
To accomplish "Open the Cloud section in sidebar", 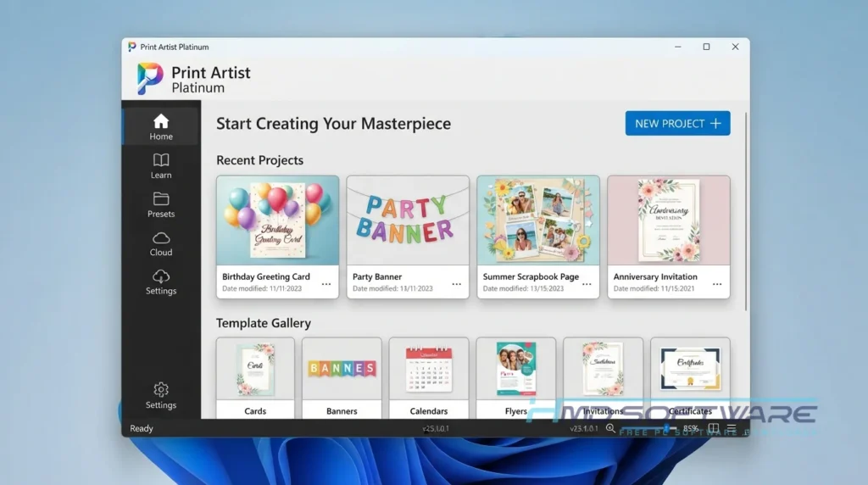I will tap(160, 243).
